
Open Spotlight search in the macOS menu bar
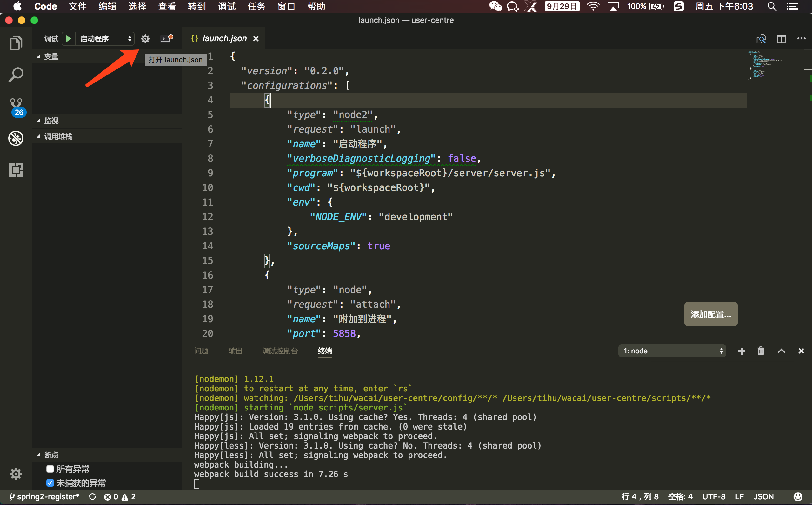[x=772, y=6]
